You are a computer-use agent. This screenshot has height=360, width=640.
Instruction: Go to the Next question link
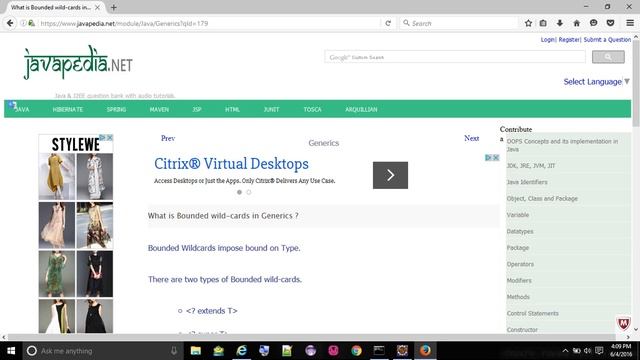click(471, 138)
